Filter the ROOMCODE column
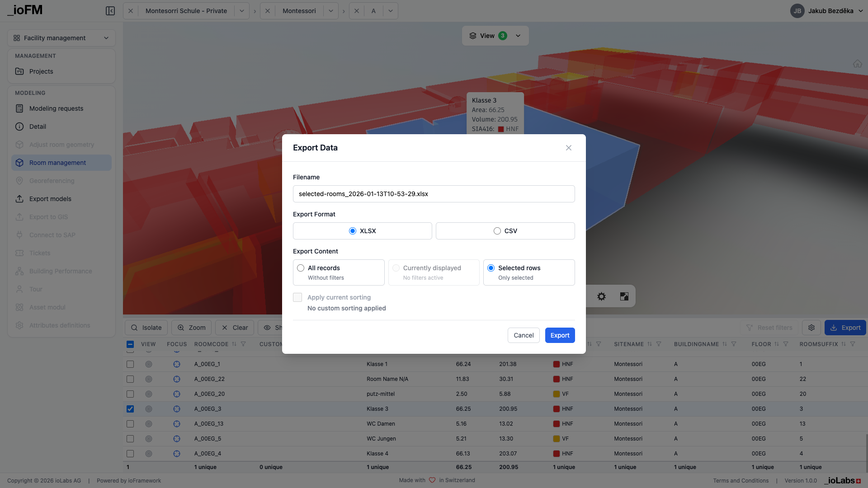The image size is (868, 488). 243,344
